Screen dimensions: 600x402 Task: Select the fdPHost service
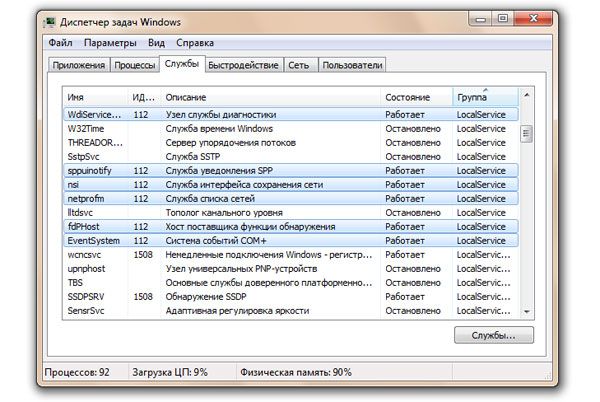pos(291,226)
